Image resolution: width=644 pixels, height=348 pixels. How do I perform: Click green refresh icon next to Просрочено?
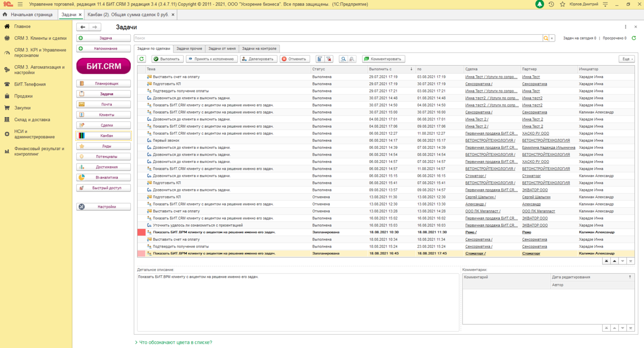tap(634, 38)
